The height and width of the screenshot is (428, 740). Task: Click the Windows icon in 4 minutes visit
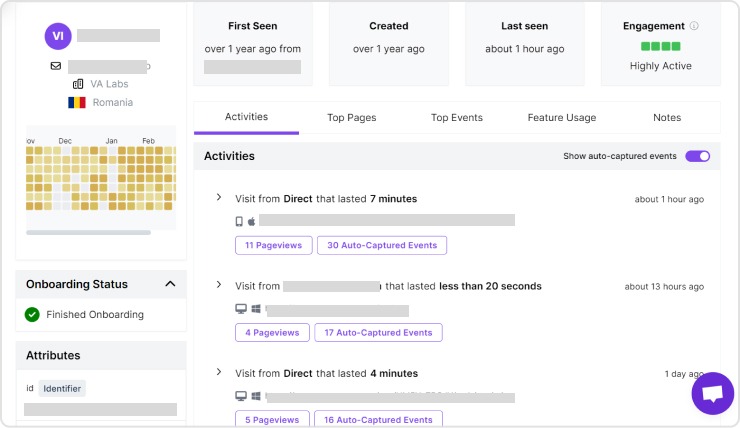tap(256, 396)
